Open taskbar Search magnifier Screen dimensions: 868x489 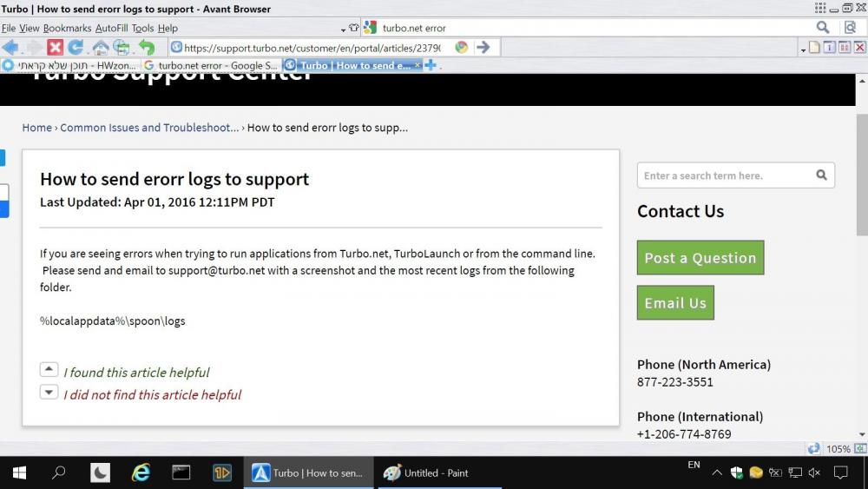[58, 473]
